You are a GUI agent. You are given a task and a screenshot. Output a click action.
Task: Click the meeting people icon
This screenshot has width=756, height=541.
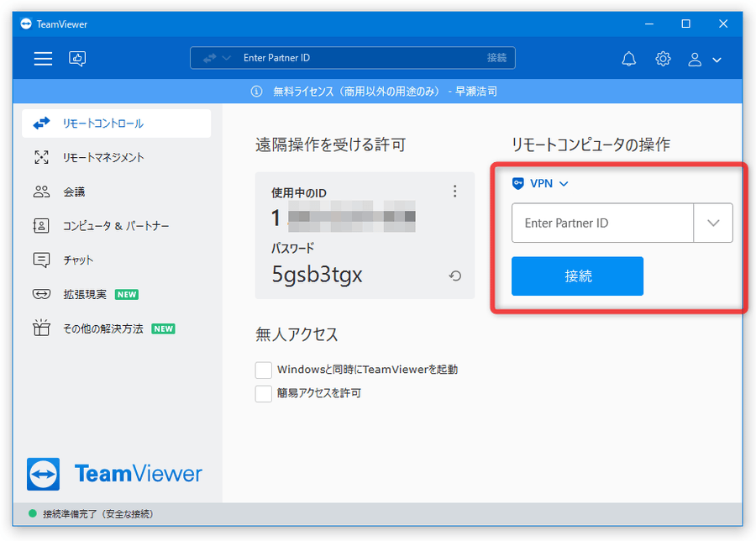(x=41, y=192)
